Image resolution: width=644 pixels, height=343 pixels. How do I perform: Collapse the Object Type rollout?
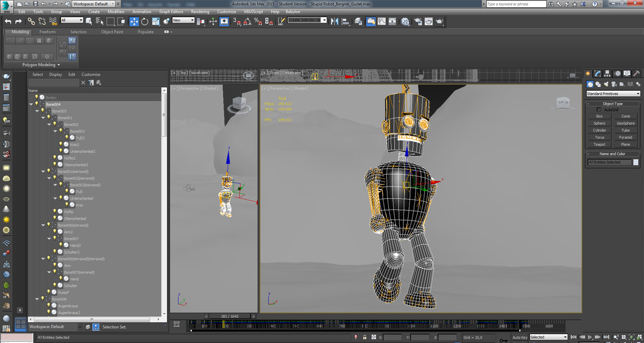[612, 104]
